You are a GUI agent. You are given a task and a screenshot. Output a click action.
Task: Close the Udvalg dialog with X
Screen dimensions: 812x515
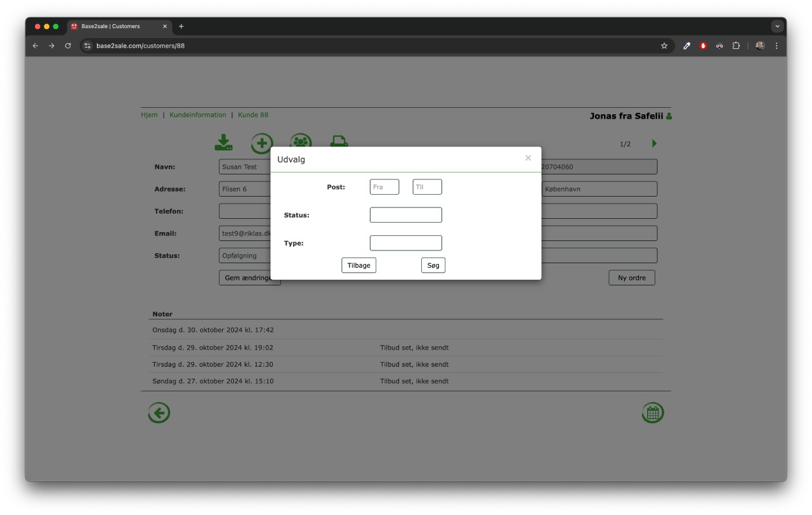pos(528,158)
